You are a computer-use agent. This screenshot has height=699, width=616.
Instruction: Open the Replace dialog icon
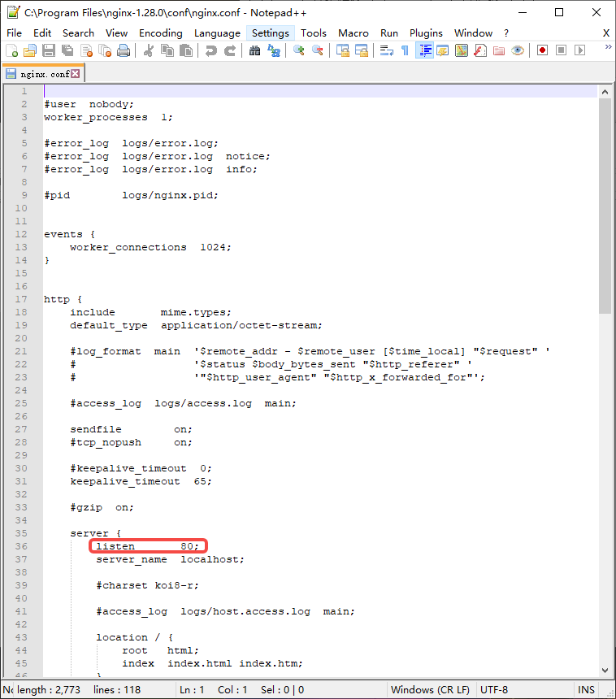[x=273, y=50]
